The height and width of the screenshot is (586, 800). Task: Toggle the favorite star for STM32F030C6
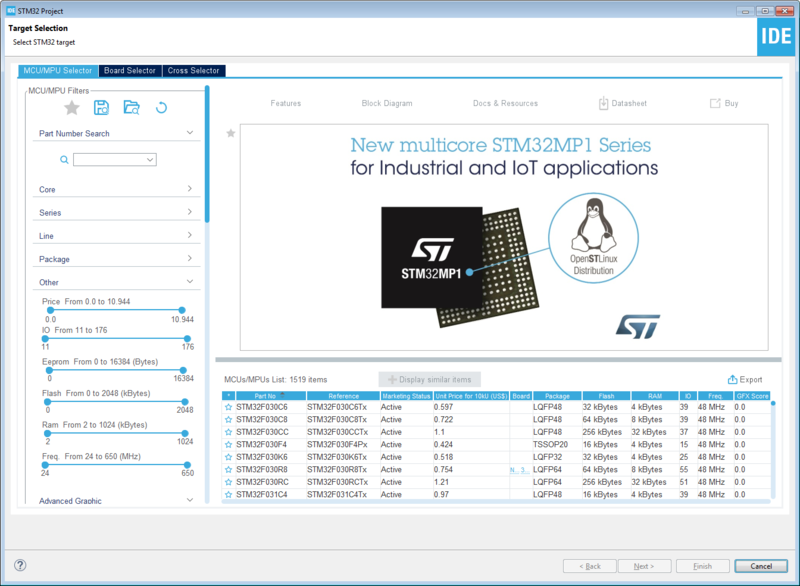230,408
